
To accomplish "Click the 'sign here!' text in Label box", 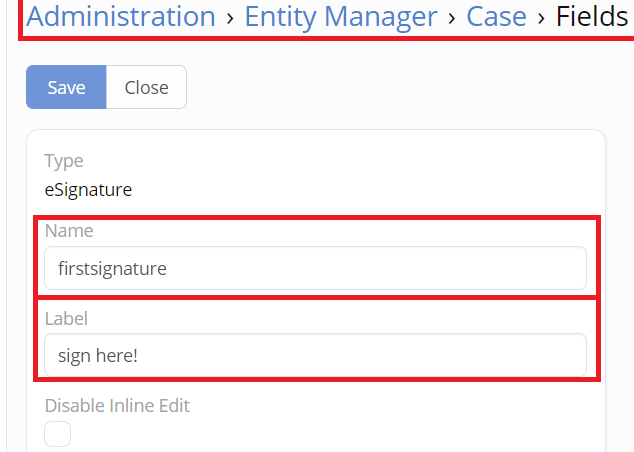I will (x=98, y=356).
